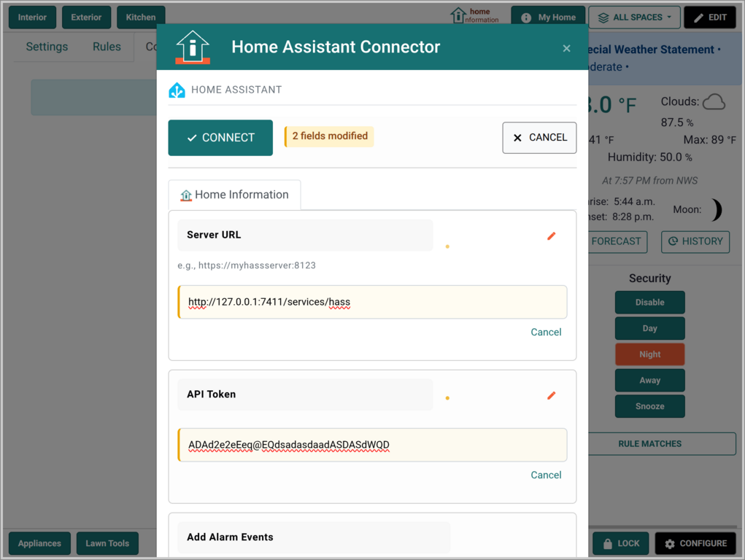Open the ALL SPACES dropdown
The image size is (745, 560).
pos(636,17)
